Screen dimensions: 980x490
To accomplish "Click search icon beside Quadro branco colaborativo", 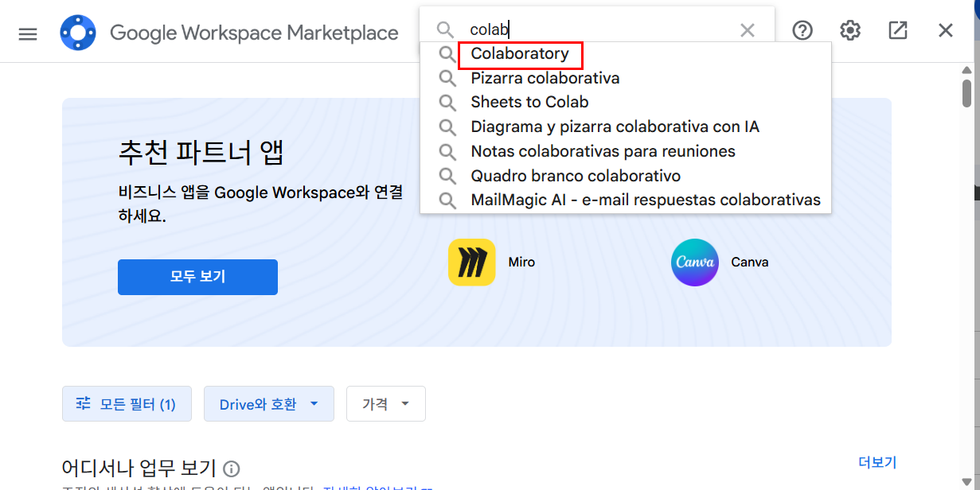I will (447, 176).
